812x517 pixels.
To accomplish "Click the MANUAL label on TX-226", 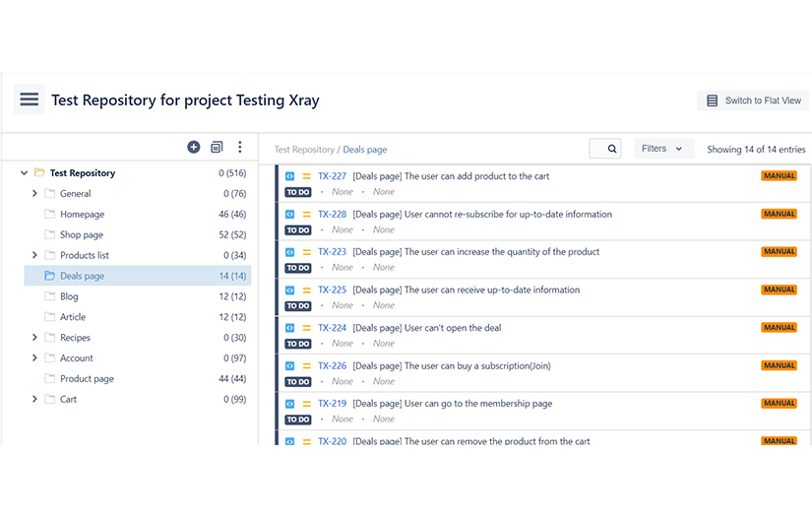I will tap(779, 365).
